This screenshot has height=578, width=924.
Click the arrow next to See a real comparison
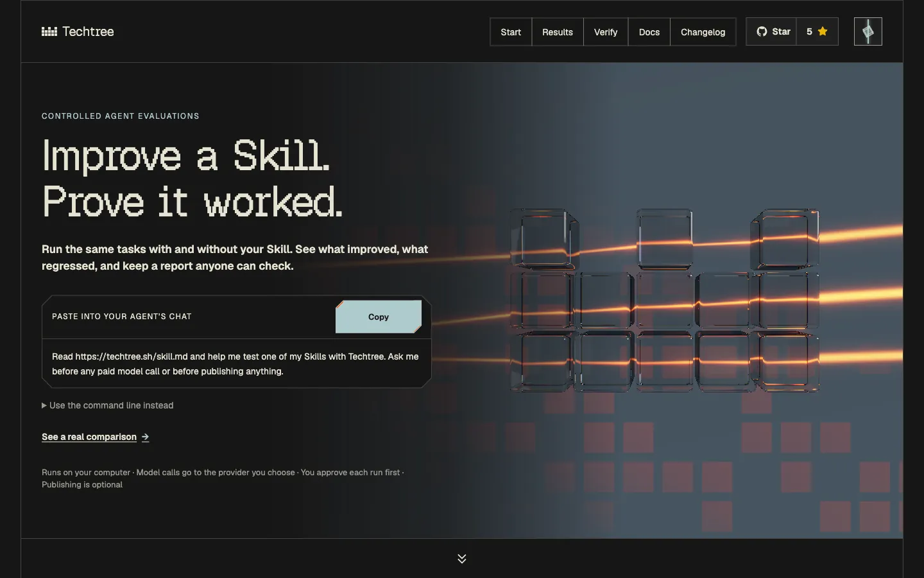(x=146, y=437)
